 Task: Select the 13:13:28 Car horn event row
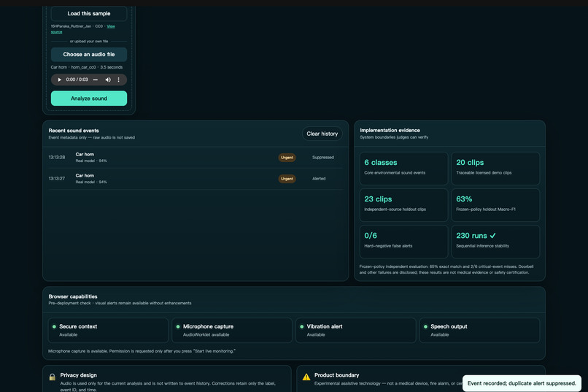click(x=196, y=158)
